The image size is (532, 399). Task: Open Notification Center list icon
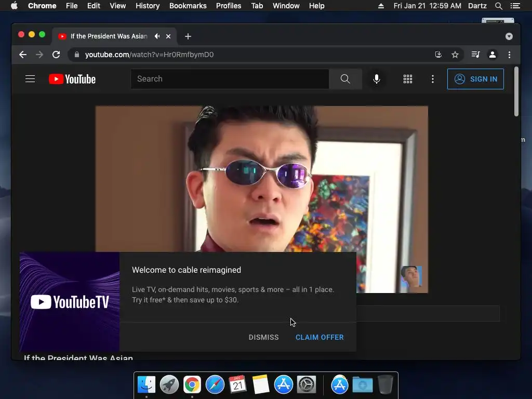coord(515,6)
